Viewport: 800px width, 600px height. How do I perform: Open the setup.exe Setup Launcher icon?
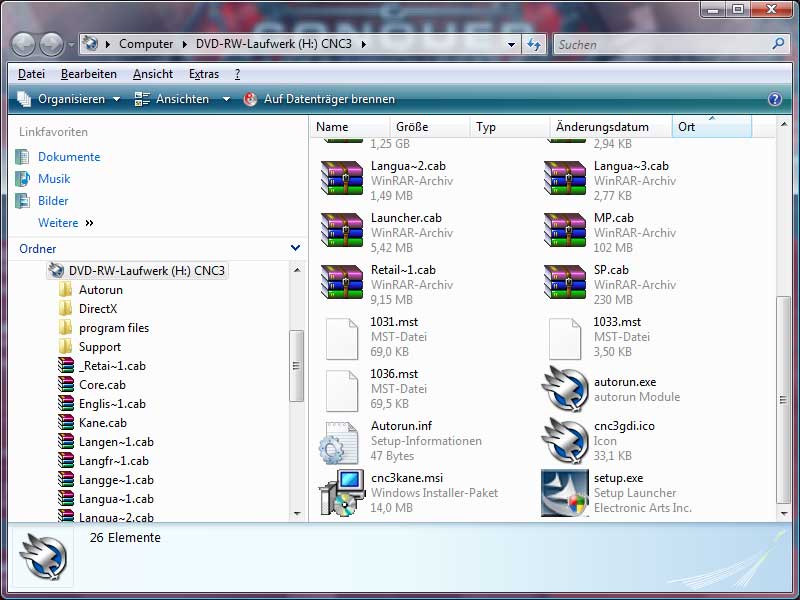click(565, 493)
